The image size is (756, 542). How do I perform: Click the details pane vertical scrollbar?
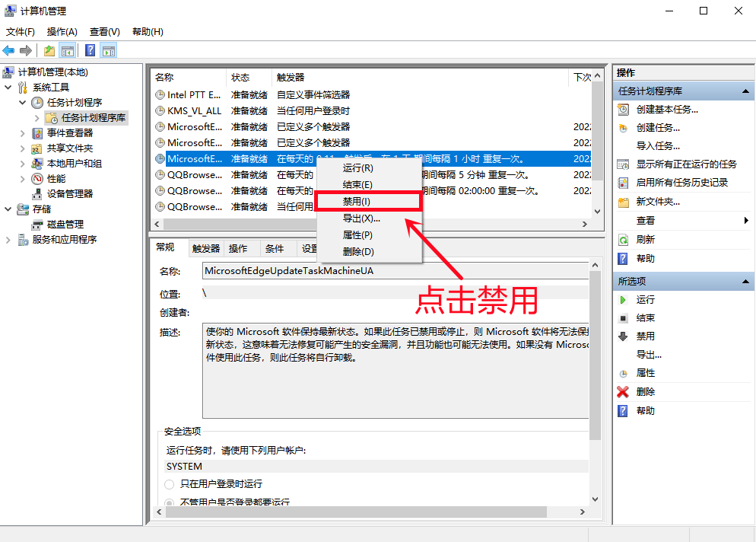coord(596,381)
